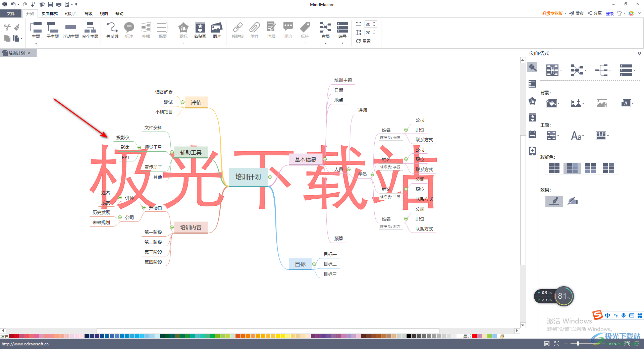Collapse the 学员 branch toggle
This screenshot has width=644, height=349.
[x=372, y=174]
